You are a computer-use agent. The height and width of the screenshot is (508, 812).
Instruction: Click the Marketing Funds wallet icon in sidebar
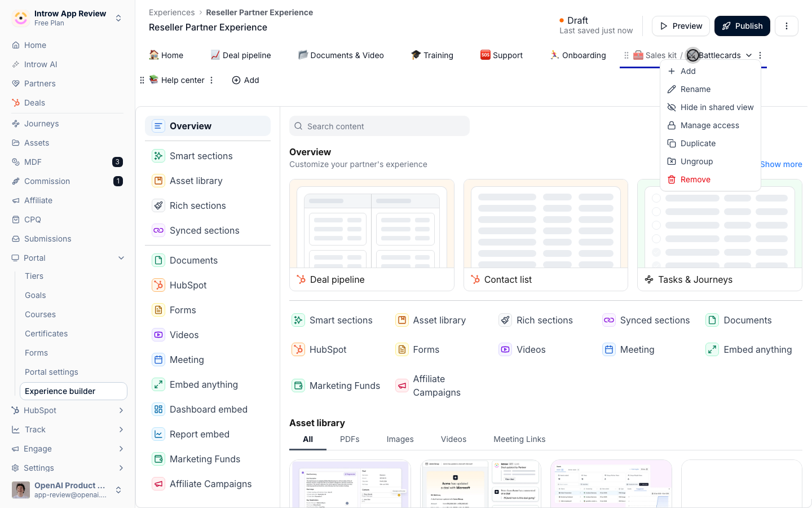pos(158,459)
